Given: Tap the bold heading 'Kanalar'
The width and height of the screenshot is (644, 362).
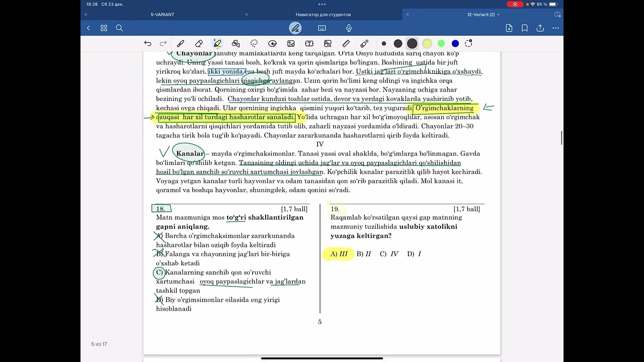Looking at the screenshot, I should coord(190,153).
